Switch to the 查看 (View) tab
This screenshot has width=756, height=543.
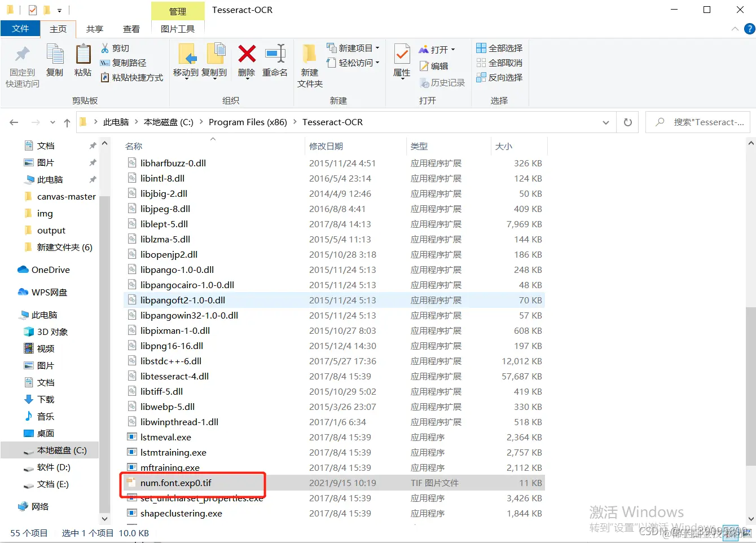tap(131, 29)
